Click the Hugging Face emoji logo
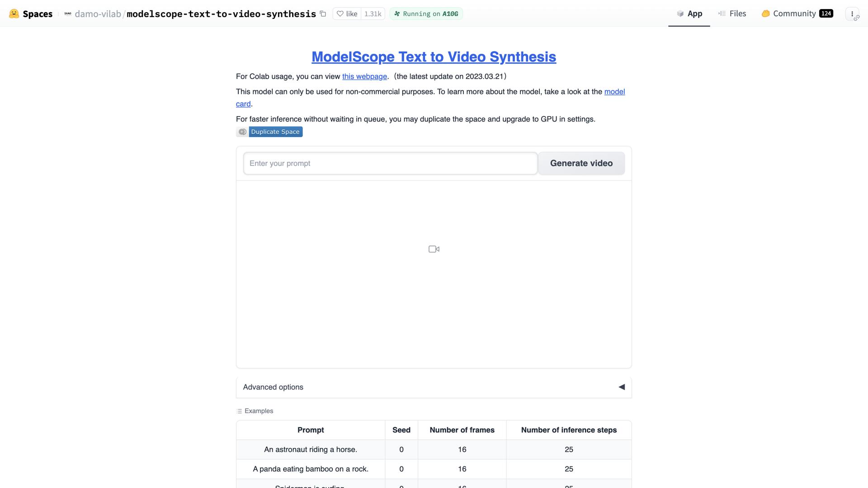The width and height of the screenshot is (868, 488). [14, 14]
